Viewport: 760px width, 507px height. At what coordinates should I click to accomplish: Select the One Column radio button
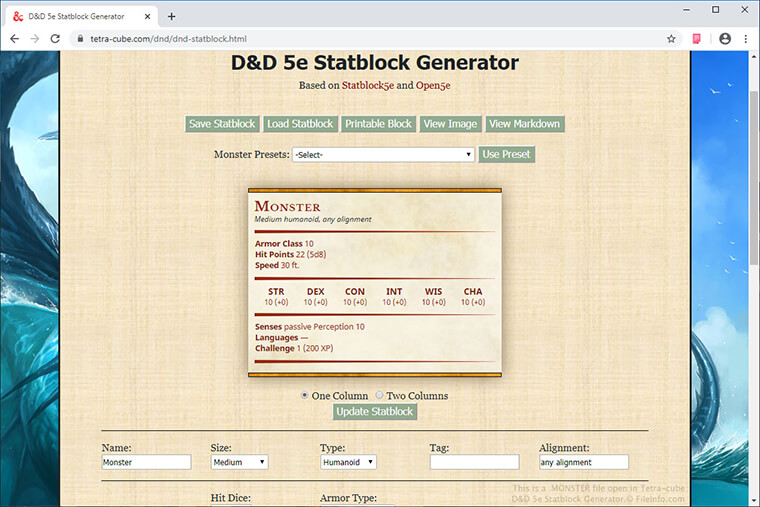(305, 395)
